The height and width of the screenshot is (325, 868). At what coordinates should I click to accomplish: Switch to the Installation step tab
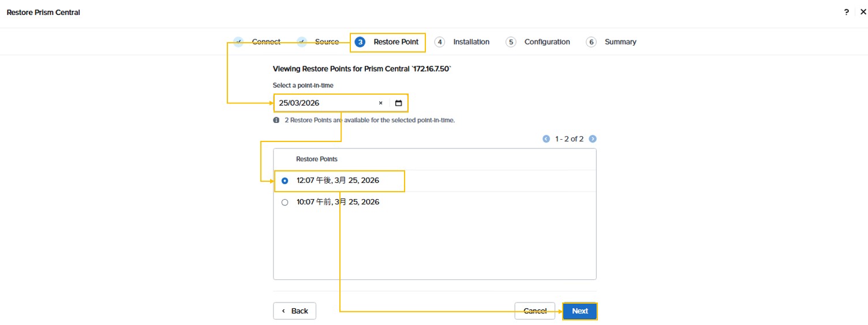point(471,42)
